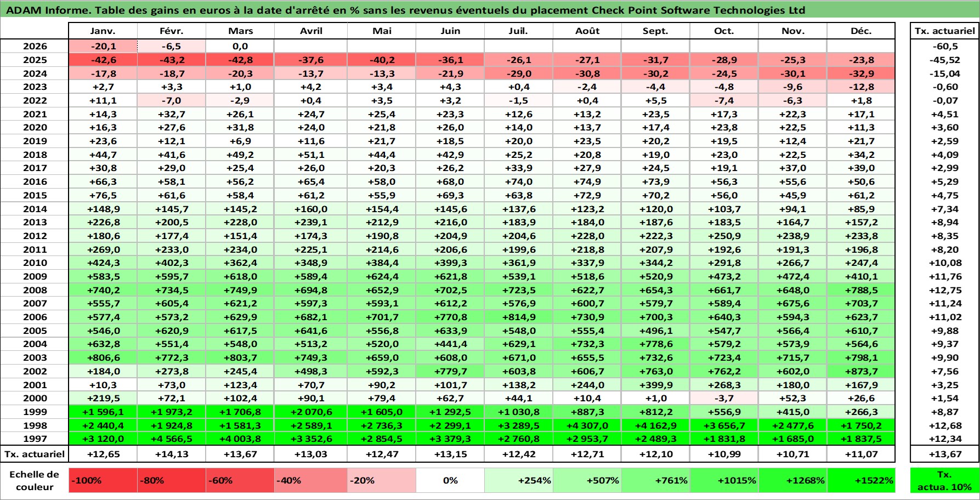Select the 'Sept.' column header
This screenshot has height=500, width=980.
655,31
